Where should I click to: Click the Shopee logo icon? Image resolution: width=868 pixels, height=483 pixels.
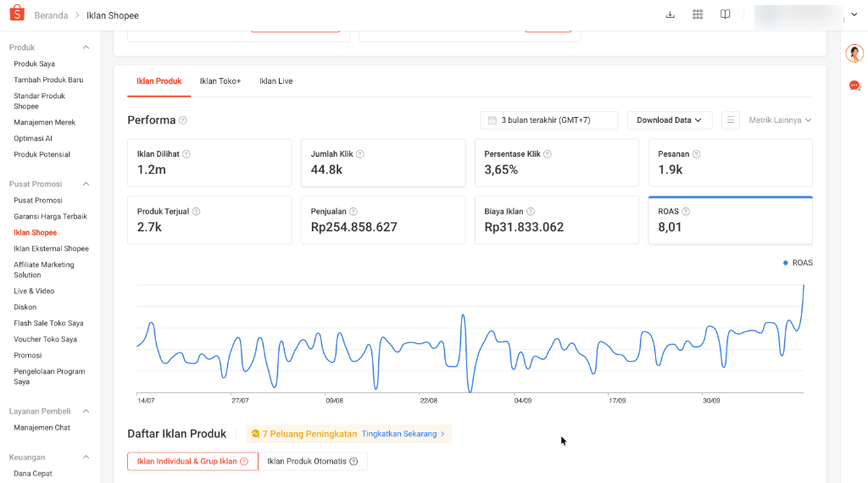17,14
